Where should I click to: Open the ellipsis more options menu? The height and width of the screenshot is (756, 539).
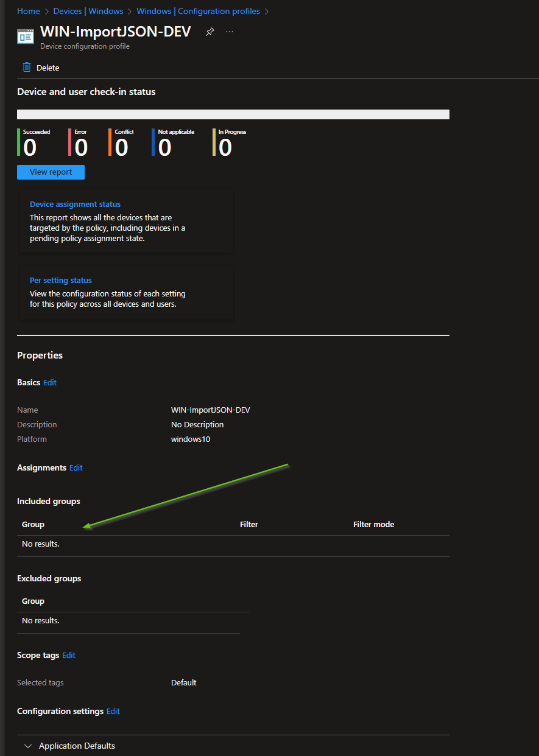click(x=229, y=32)
